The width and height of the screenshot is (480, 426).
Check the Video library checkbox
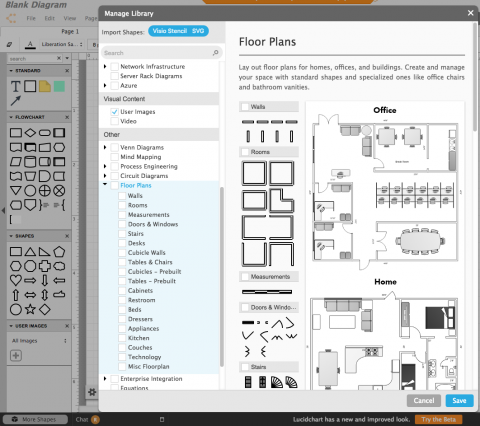point(114,121)
